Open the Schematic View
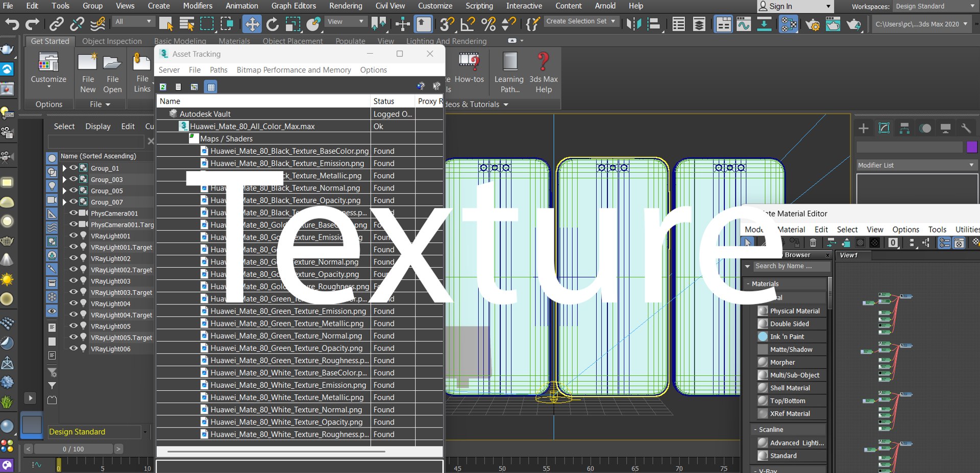Image resolution: width=980 pixels, height=473 pixels. point(764,24)
